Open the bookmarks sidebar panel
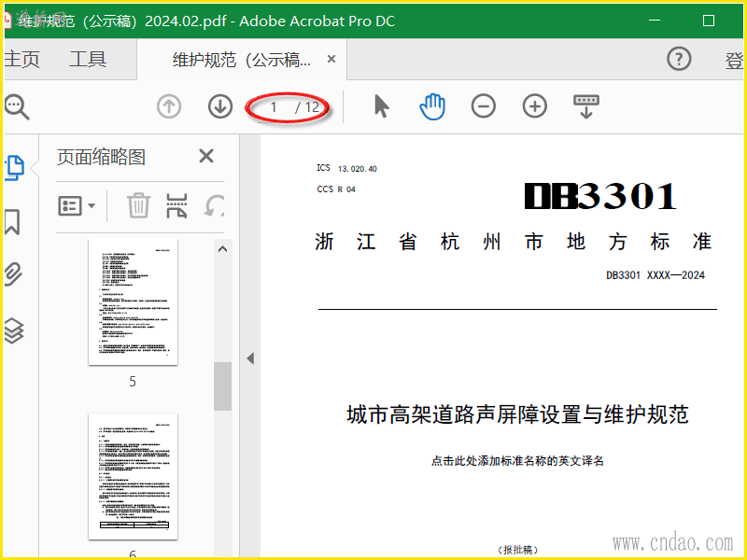 [x=12, y=222]
